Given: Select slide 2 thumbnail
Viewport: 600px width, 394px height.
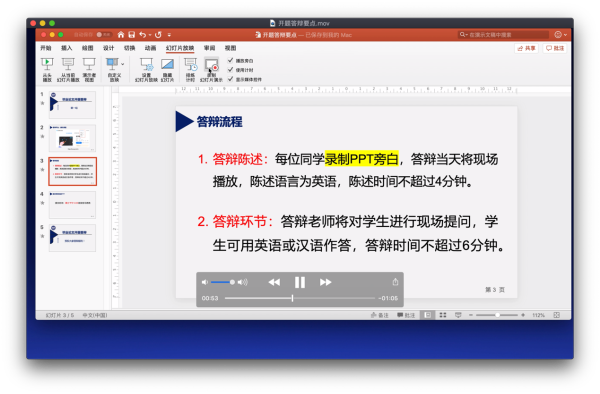Looking at the screenshot, I should [72, 138].
